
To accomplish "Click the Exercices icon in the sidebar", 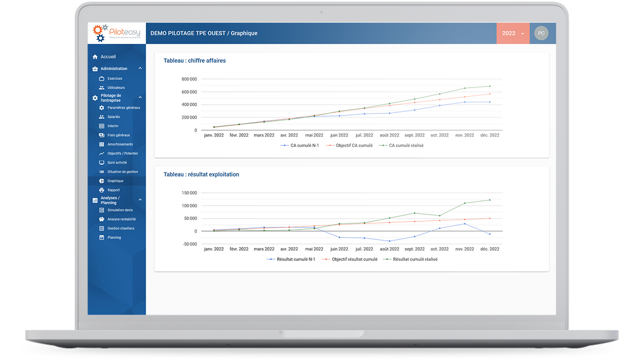I will (x=101, y=78).
